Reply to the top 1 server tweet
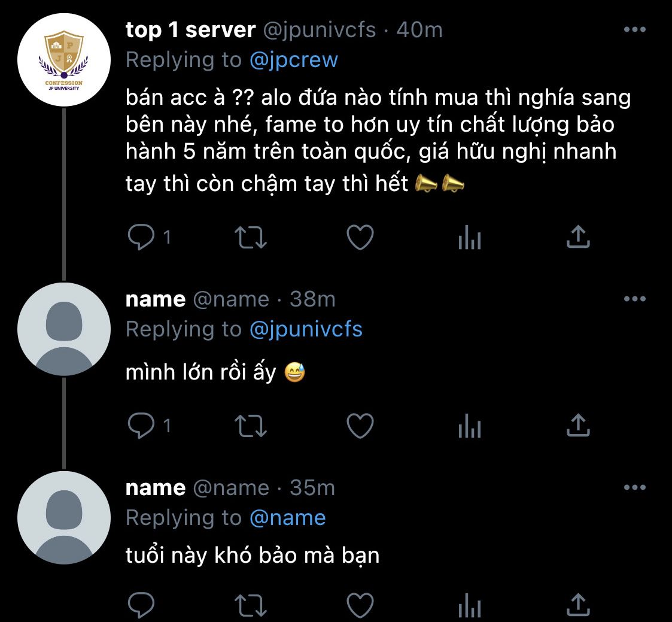672x622 pixels. (x=141, y=236)
